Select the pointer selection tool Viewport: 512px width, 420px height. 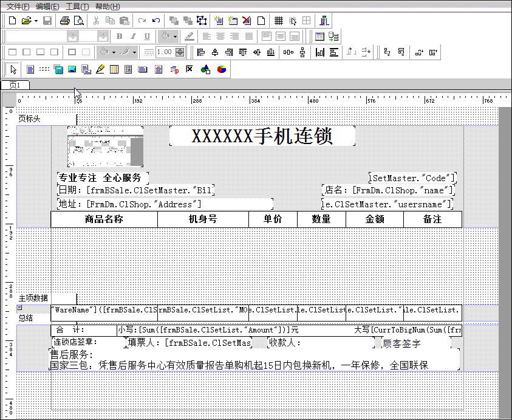13,69
